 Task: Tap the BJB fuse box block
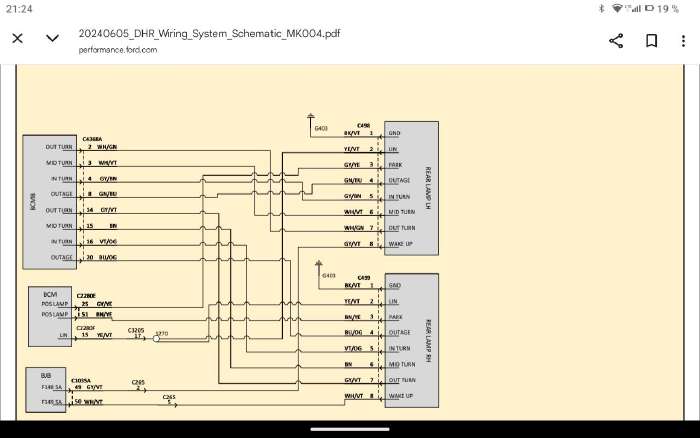46,390
